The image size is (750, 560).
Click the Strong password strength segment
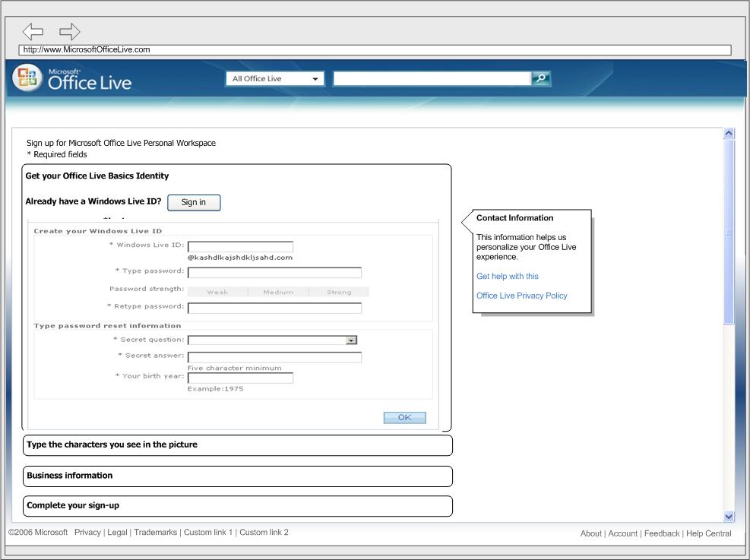pos(339,293)
